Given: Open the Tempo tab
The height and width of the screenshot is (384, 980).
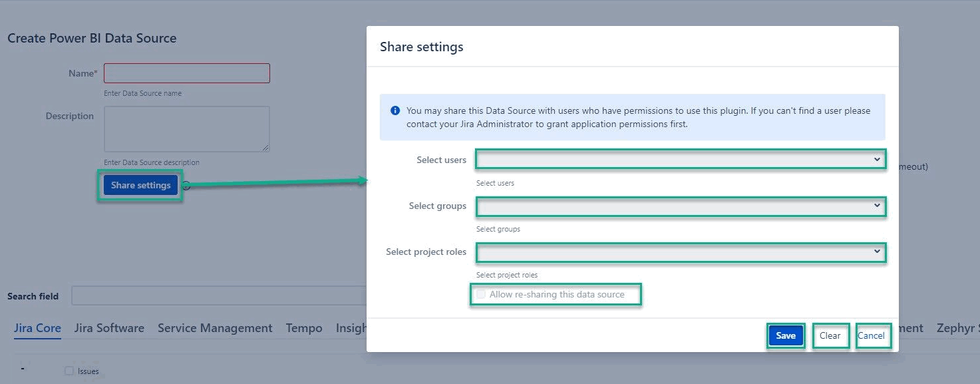Looking at the screenshot, I should [x=303, y=327].
